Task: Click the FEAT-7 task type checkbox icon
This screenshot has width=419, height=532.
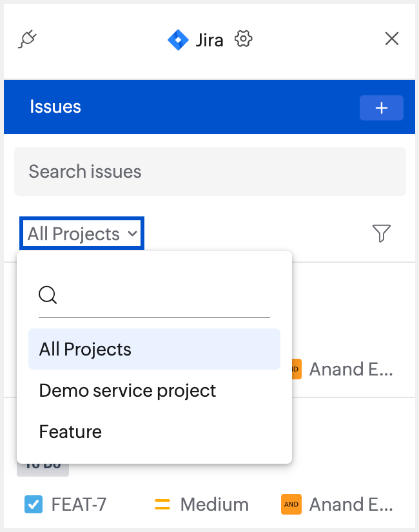Action: [34, 504]
